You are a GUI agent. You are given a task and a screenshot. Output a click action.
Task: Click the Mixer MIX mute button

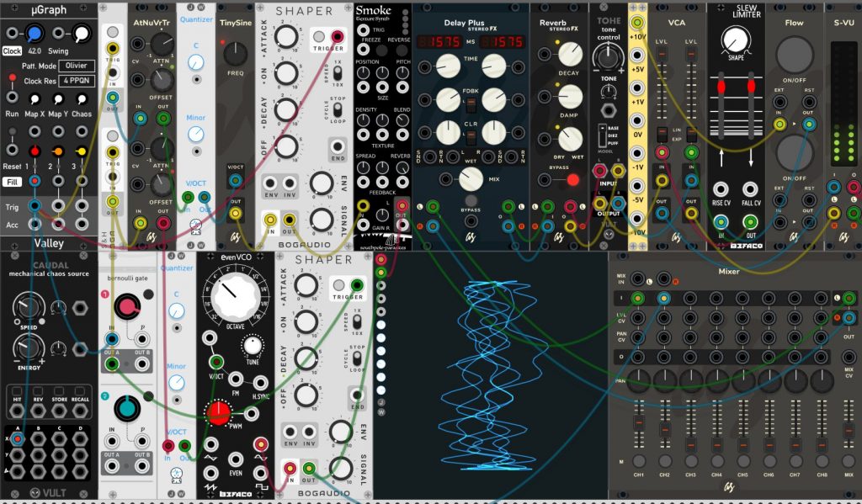849,460
